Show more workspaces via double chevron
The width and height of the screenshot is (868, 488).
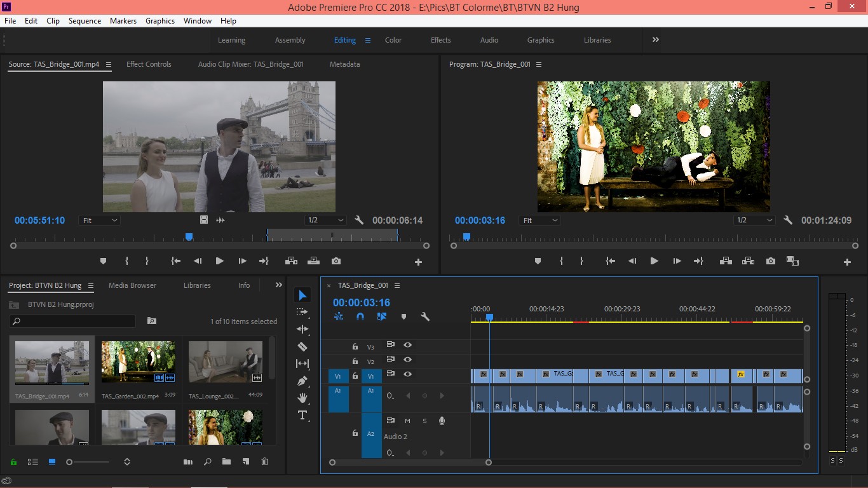tap(655, 39)
